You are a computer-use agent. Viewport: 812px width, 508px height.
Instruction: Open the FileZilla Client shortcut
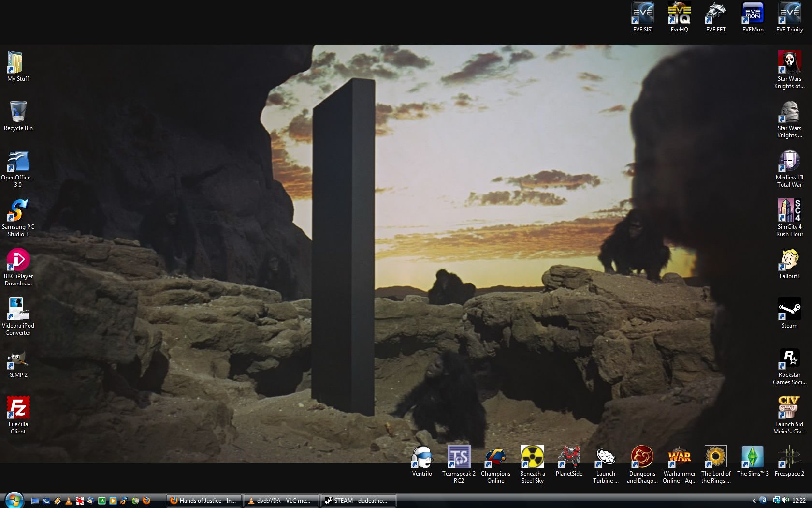click(x=18, y=408)
